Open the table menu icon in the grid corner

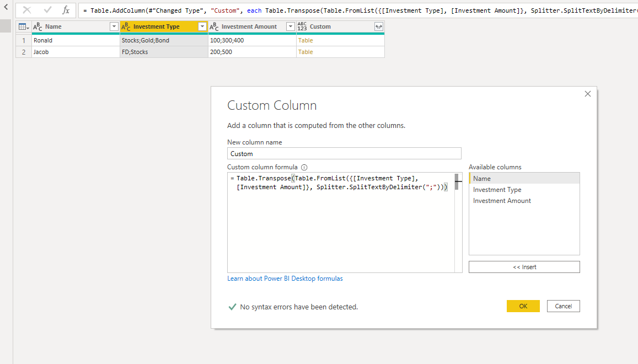24,26
